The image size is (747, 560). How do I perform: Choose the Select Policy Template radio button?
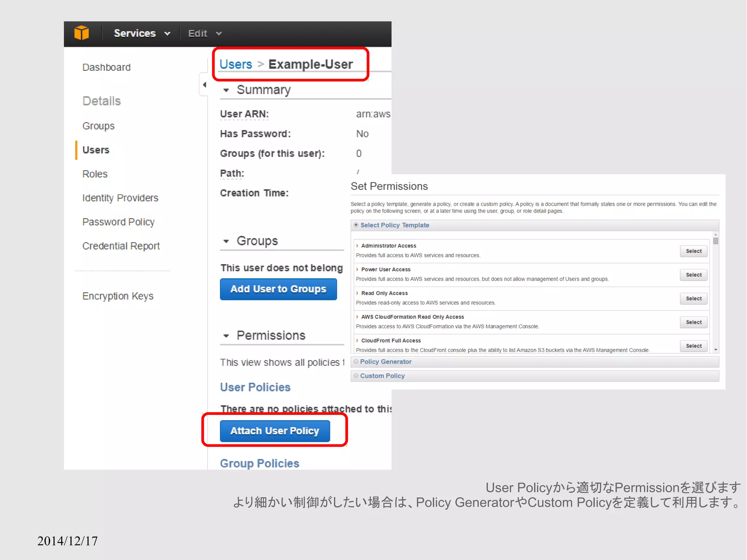click(x=356, y=225)
